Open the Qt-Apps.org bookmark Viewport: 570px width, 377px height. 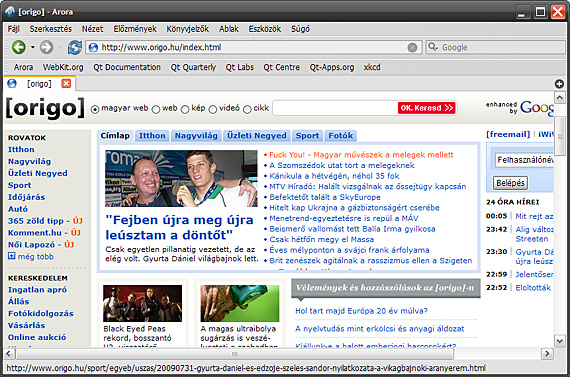pyautogui.click(x=332, y=67)
